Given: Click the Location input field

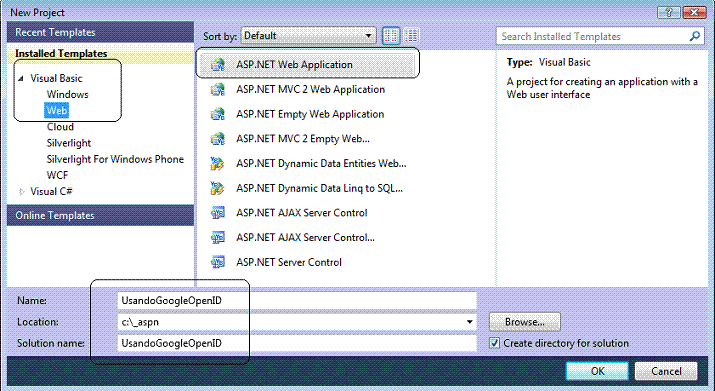Looking at the screenshot, I should coord(297,322).
